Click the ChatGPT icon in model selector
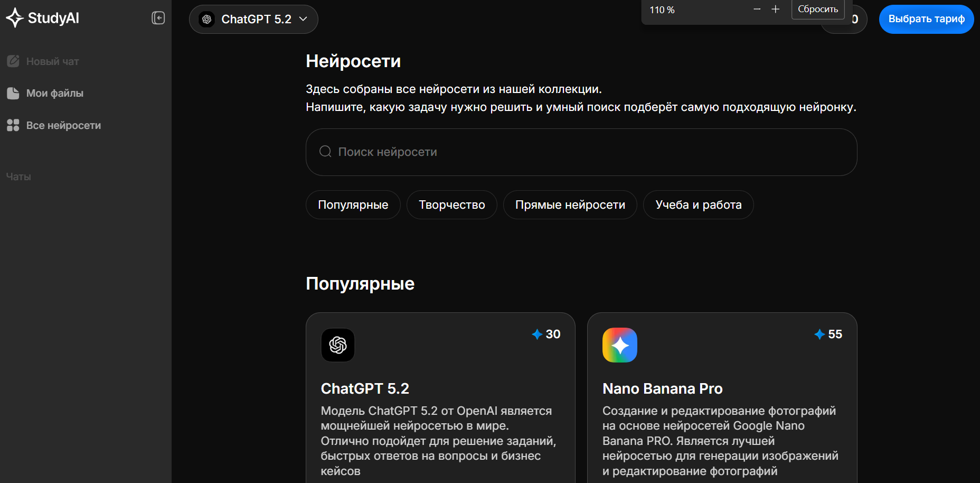This screenshot has width=980, height=483. pyautogui.click(x=207, y=20)
